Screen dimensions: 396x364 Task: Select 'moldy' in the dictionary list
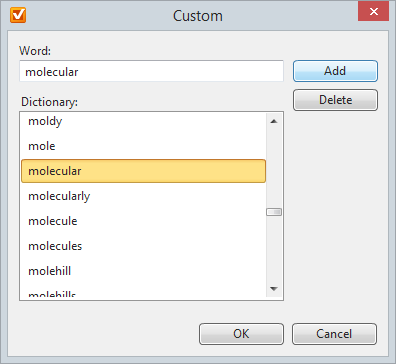point(143,121)
